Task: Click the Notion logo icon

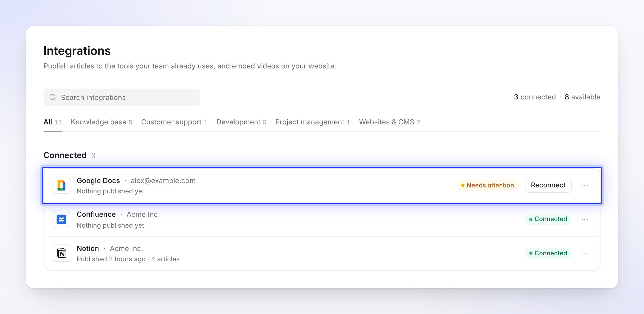Action: 61,253
